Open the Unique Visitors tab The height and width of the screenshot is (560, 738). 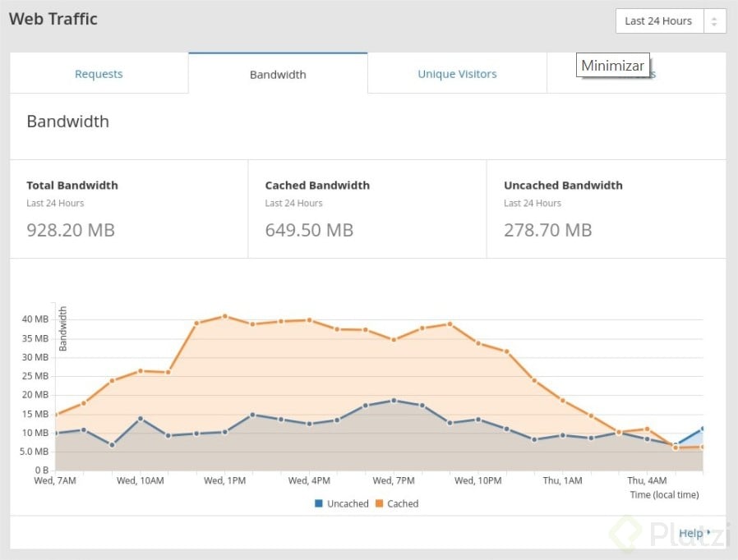pos(457,74)
